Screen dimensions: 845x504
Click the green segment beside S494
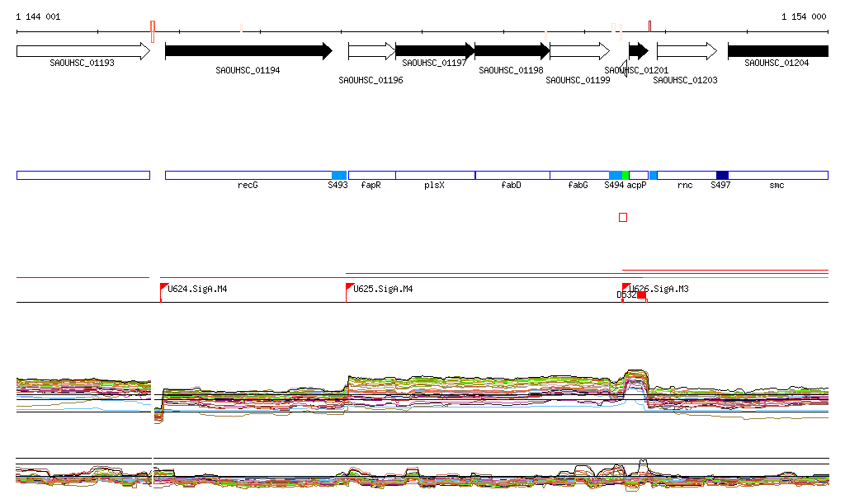pyautogui.click(x=625, y=175)
